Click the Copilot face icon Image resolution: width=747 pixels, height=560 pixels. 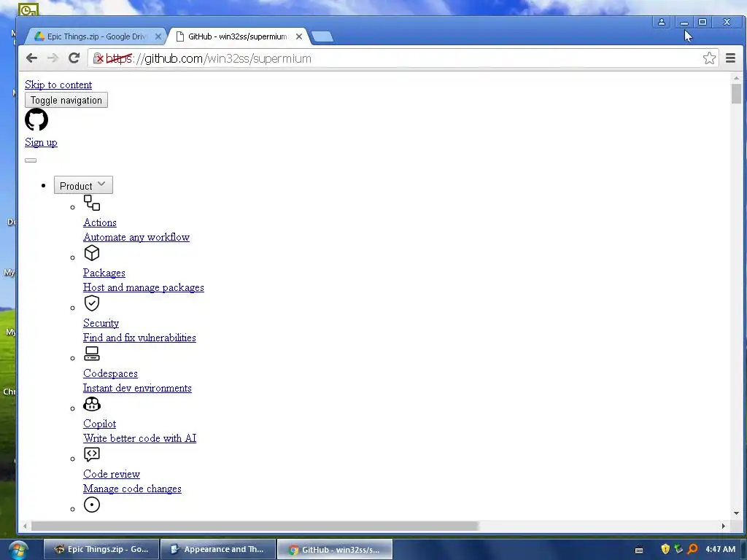click(92, 404)
